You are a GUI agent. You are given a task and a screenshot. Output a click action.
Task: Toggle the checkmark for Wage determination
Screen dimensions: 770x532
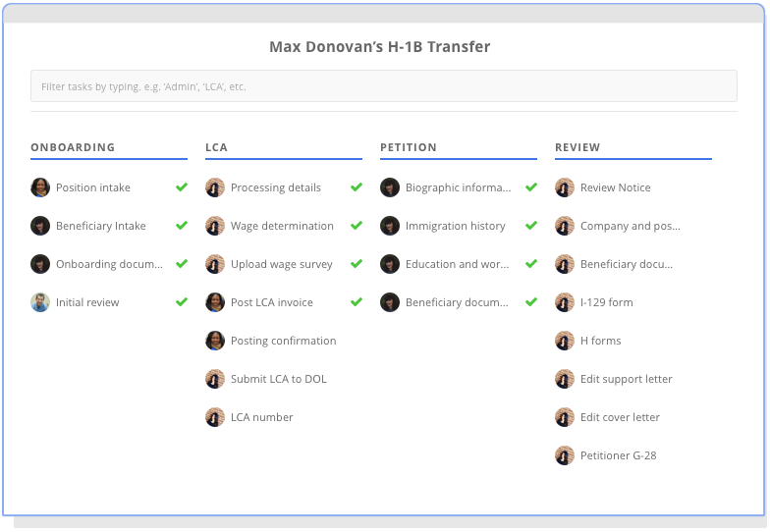(356, 226)
